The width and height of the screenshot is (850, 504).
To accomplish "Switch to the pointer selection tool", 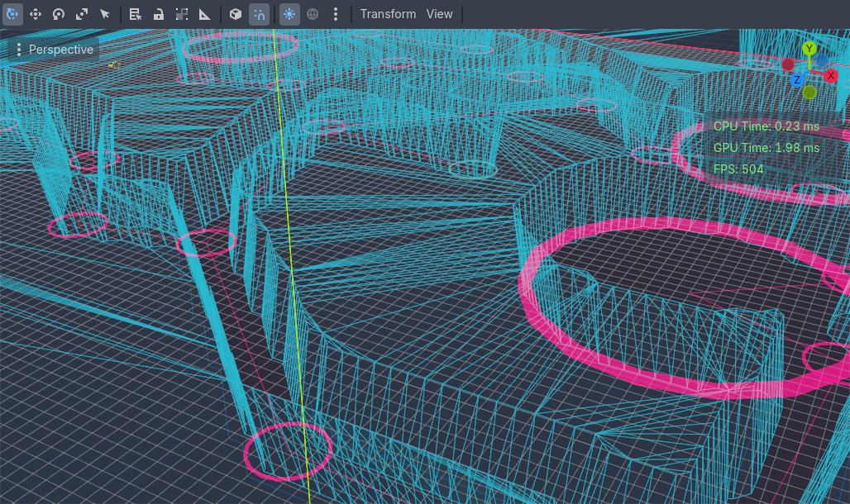I will [105, 14].
